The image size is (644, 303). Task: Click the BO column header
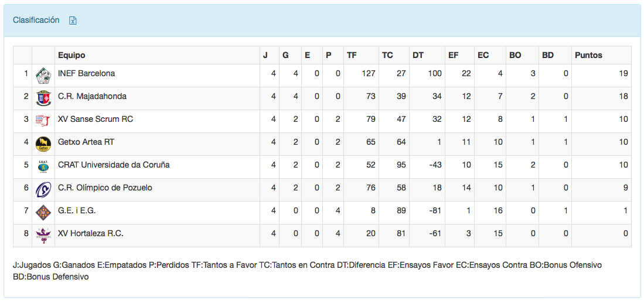pos(515,55)
